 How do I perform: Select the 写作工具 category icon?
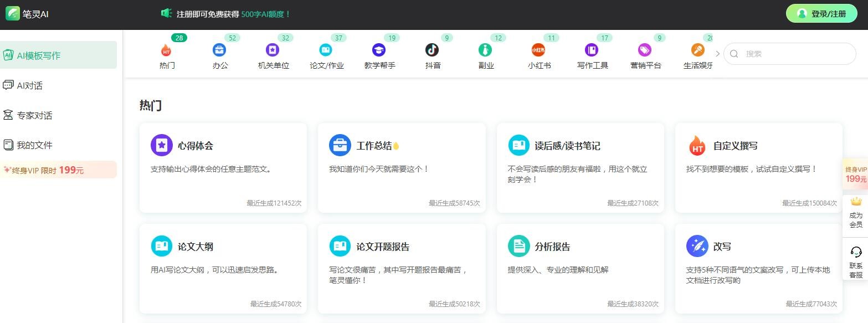[x=592, y=50]
